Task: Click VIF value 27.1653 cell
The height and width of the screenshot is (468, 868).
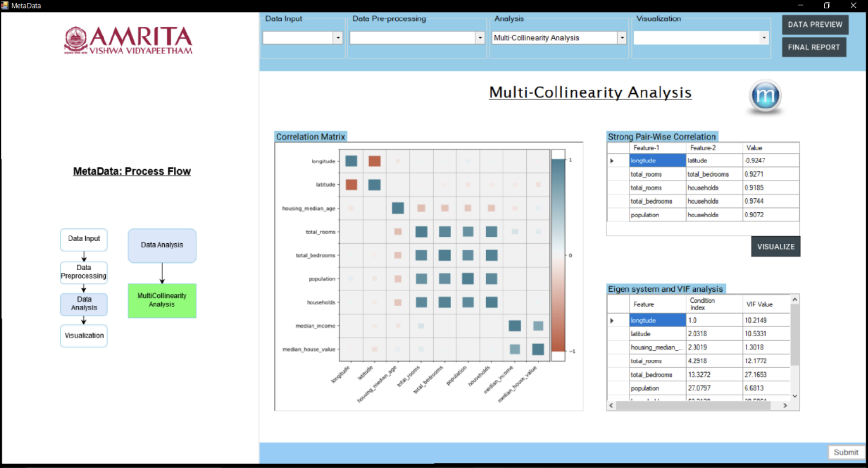Action: click(x=766, y=375)
